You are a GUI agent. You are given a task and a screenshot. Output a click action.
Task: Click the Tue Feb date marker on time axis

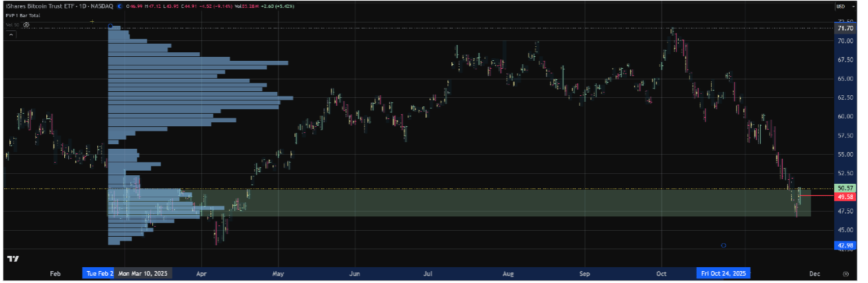point(99,273)
